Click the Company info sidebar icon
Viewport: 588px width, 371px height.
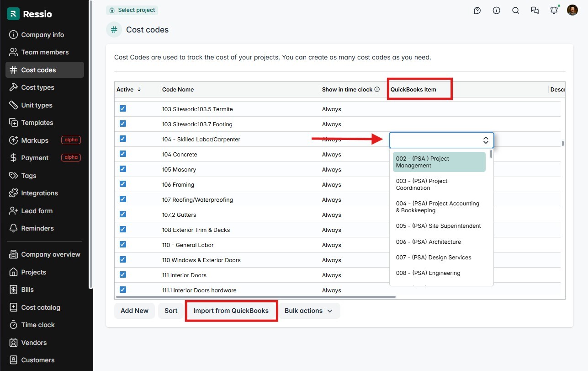(13, 35)
